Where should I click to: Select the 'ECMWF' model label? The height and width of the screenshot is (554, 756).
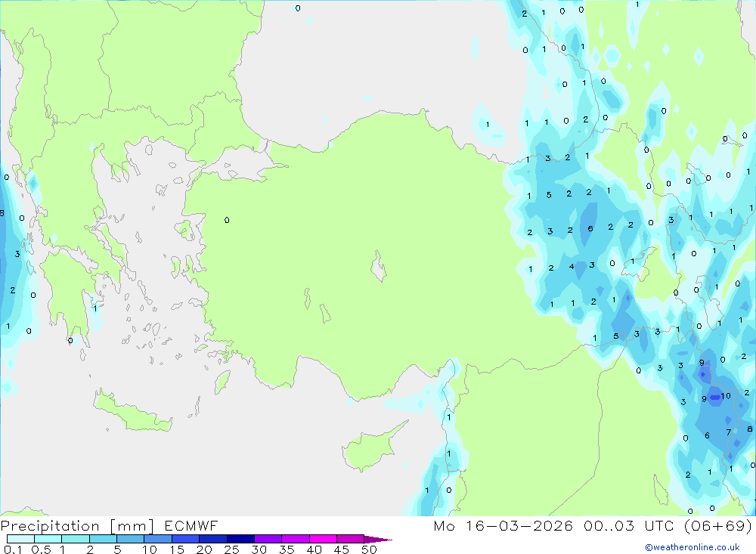[x=191, y=526]
